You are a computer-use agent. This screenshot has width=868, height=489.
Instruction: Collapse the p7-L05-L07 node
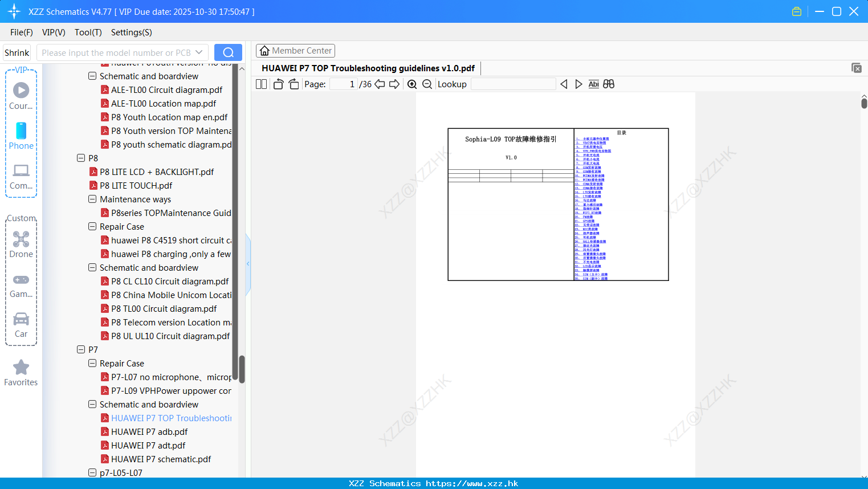tap(92, 472)
